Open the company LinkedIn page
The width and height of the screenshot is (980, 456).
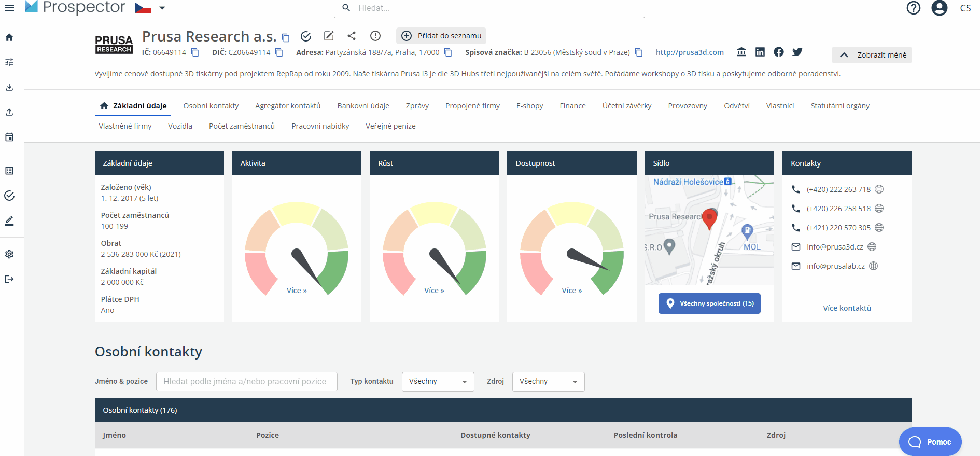click(x=760, y=52)
